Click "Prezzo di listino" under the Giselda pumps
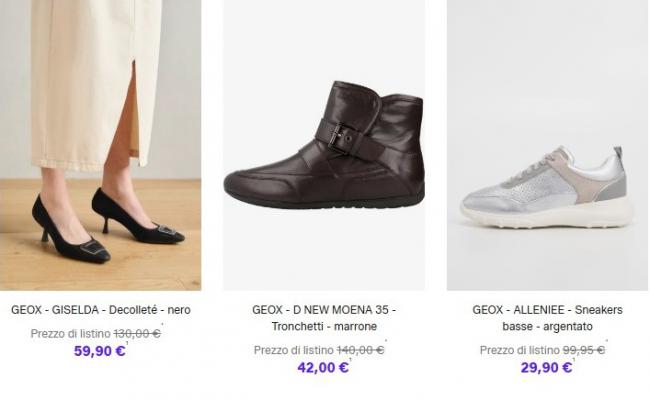 (x=70, y=334)
